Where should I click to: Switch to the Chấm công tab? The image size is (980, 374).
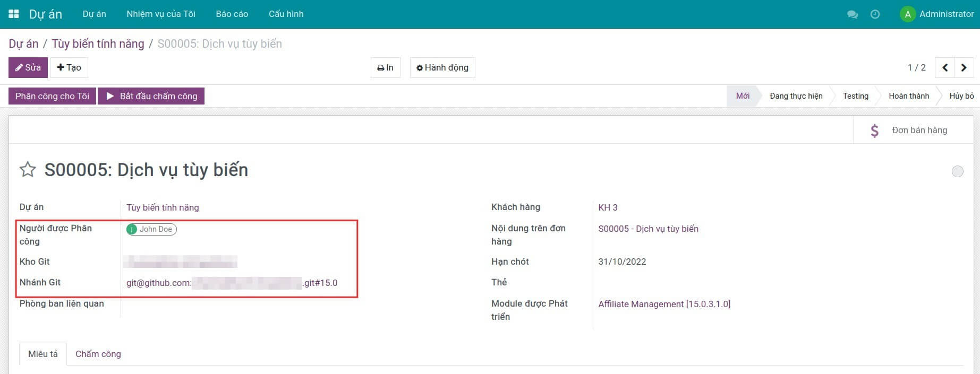point(98,354)
